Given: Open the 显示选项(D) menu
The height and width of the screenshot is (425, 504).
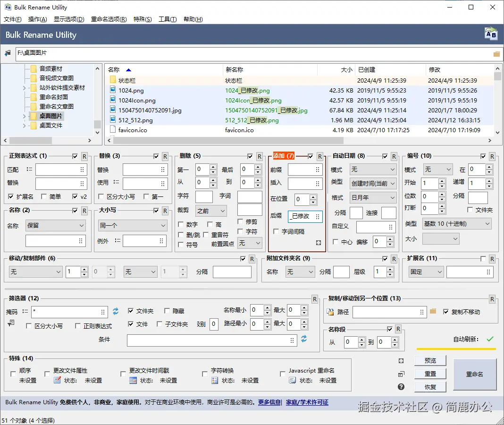Looking at the screenshot, I should coord(69,19).
